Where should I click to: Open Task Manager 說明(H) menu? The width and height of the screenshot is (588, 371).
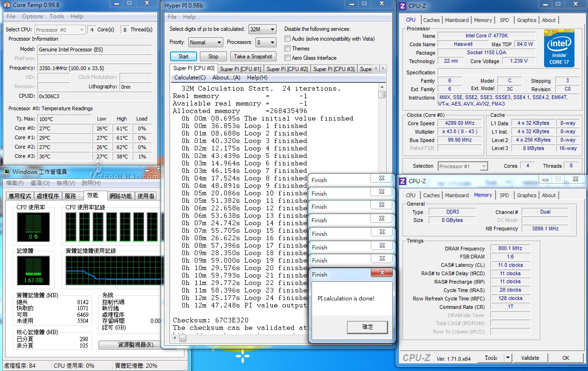click(91, 183)
